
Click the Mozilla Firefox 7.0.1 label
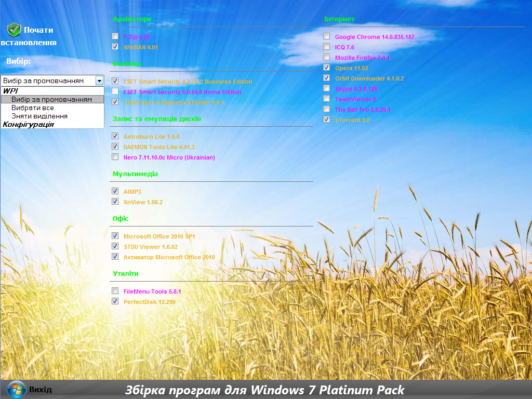click(x=362, y=58)
